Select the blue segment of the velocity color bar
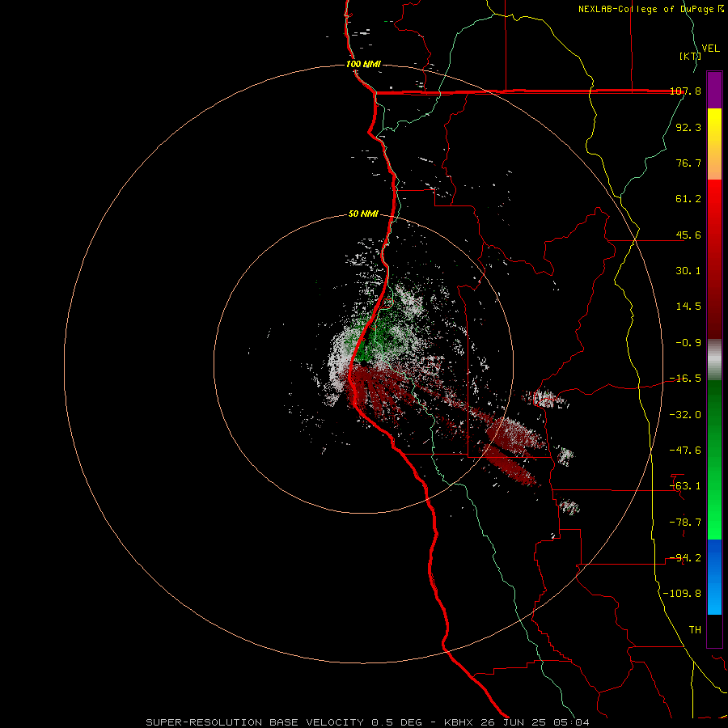 [714, 577]
